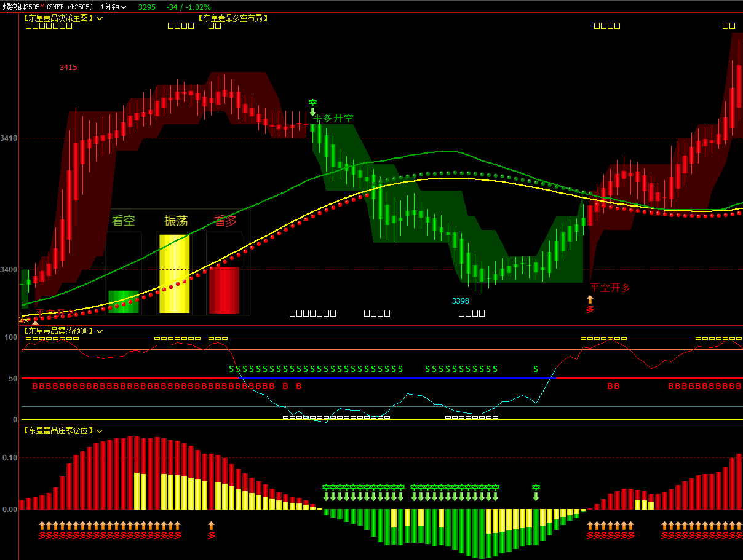Click the BB pair in the oscillator panel
The height and width of the screenshot is (560, 743).
[613, 387]
